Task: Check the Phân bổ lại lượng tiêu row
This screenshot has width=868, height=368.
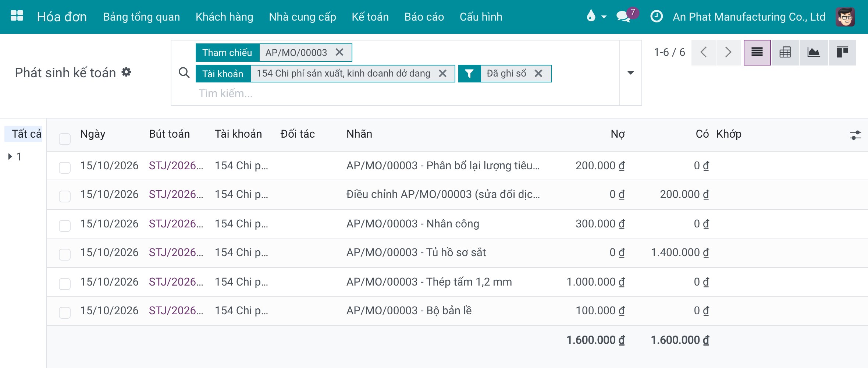Action: (65, 168)
